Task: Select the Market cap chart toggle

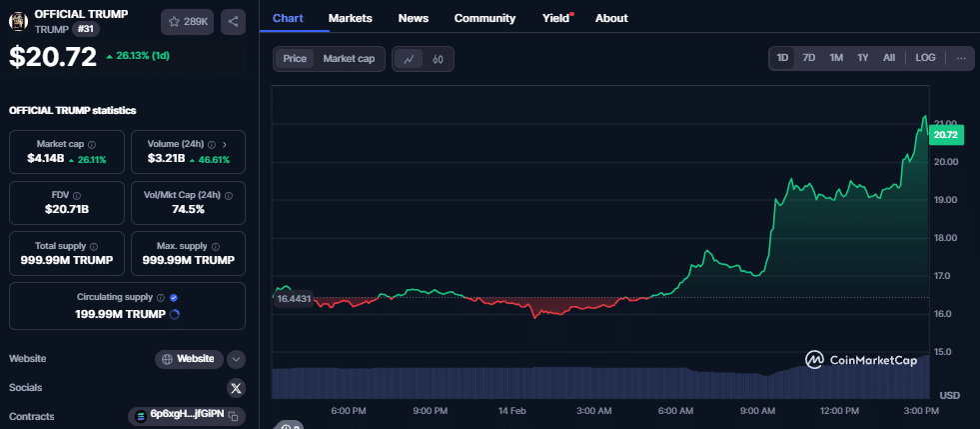Action: pos(349,59)
